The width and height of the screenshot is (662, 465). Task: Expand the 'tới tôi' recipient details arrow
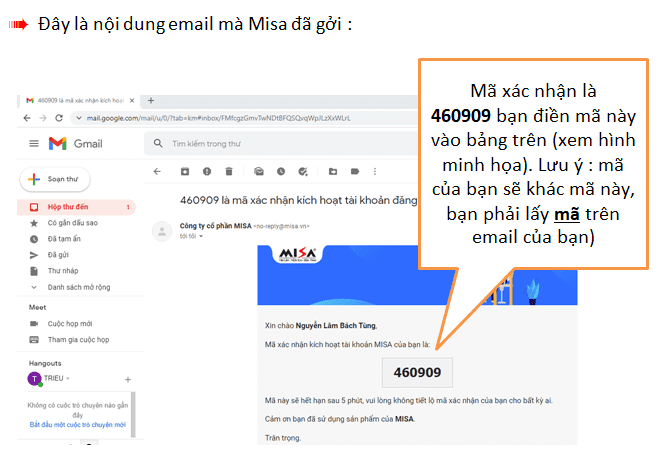(x=201, y=236)
